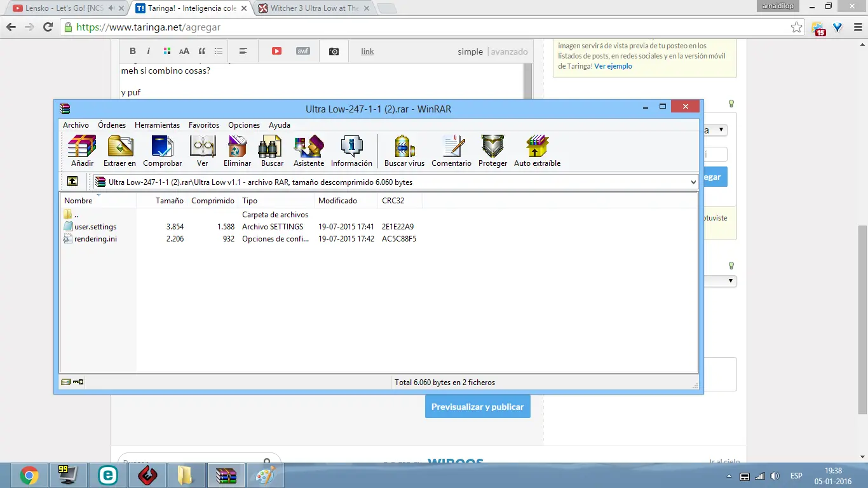Select the rendering.ini file
This screenshot has width=868, height=488.
95,239
